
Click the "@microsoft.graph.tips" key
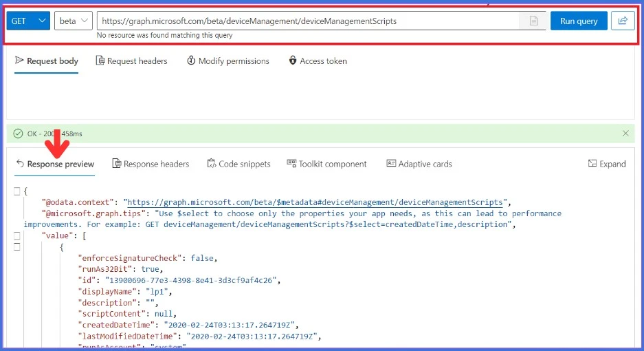(x=93, y=213)
